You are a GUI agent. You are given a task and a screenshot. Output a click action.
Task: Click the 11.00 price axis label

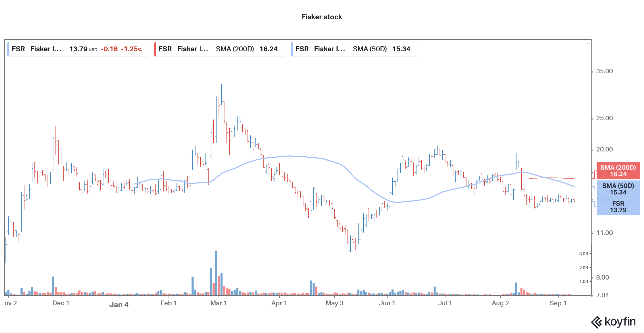click(604, 233)
